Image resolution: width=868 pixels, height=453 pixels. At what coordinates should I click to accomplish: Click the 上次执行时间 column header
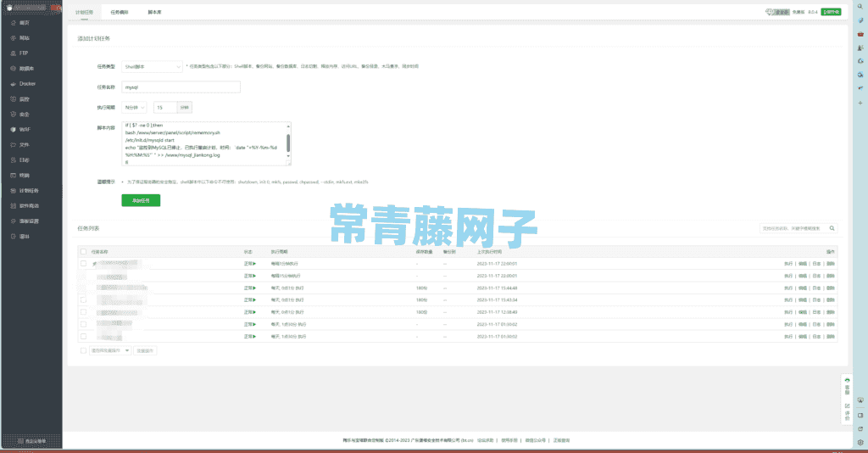pos(489,251)
